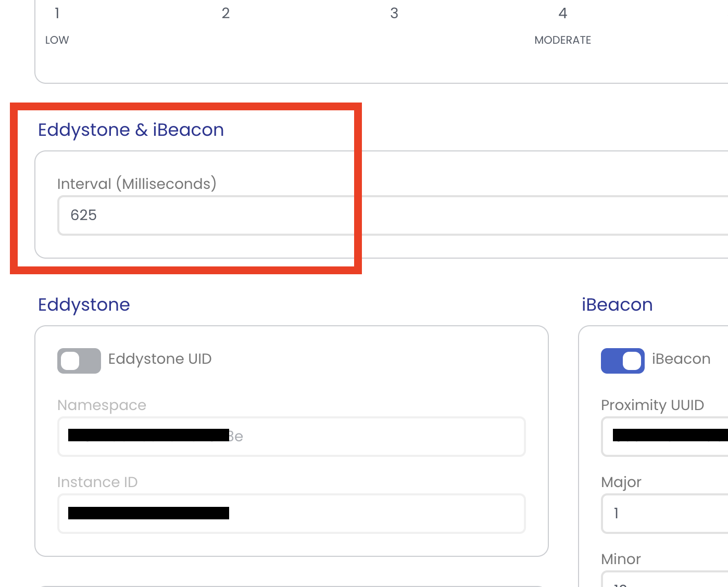
Task: Click the Major field label
Action: (621, 482)
